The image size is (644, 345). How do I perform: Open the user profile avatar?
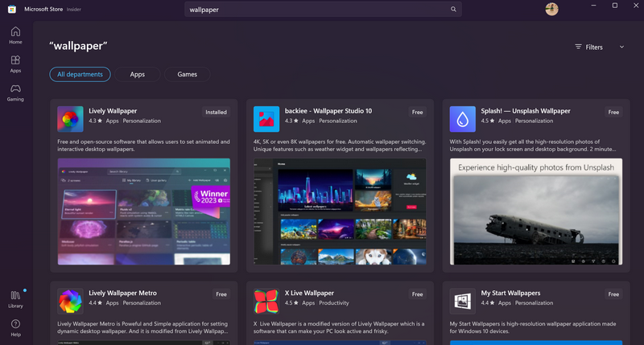[551, 9]
